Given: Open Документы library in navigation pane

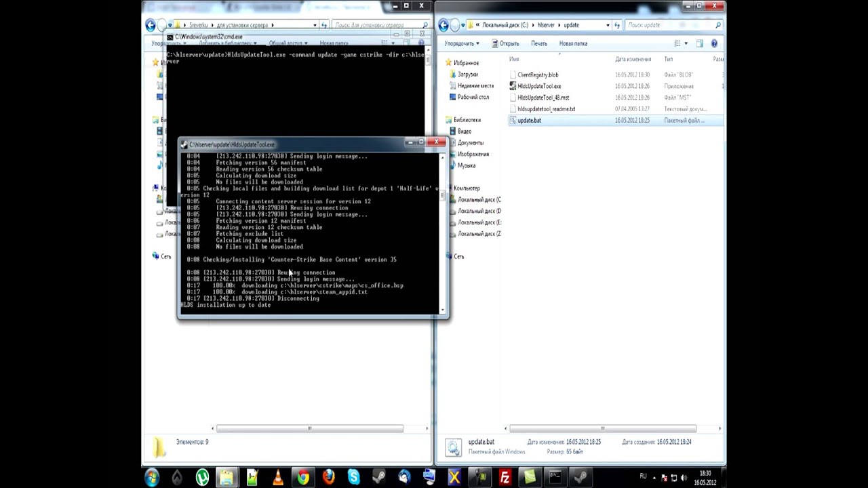Looking at the screenshot, I should point(471,143).
